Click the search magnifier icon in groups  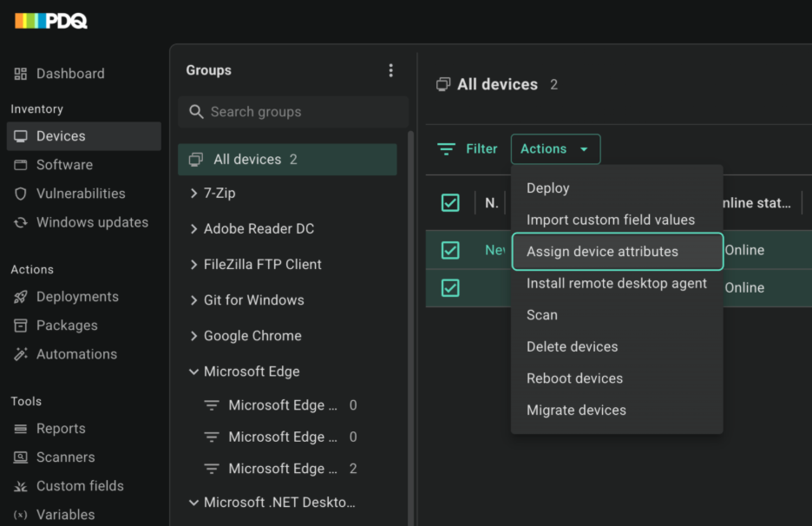[x=196, y=112]
